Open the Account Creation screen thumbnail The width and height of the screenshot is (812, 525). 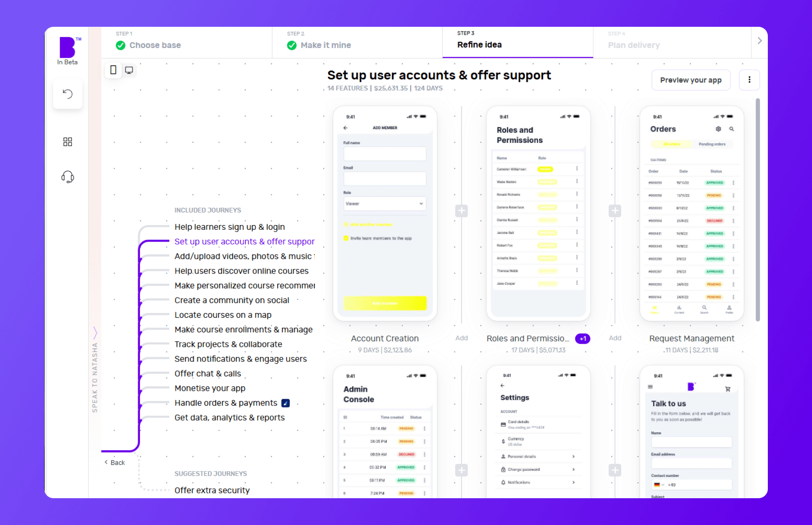[385, 214]
